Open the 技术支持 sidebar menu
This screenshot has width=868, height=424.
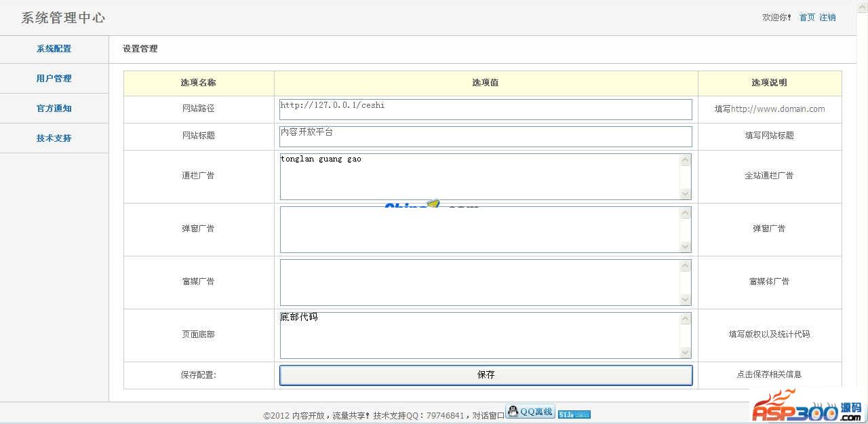coord(54,138)
